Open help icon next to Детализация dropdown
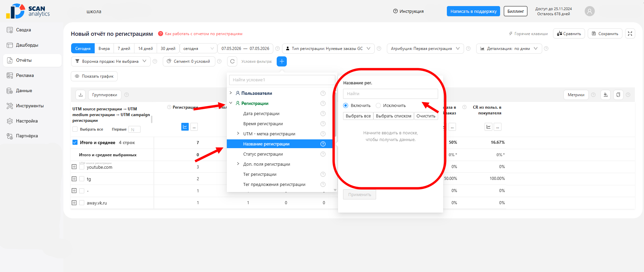 click(546, 49)
